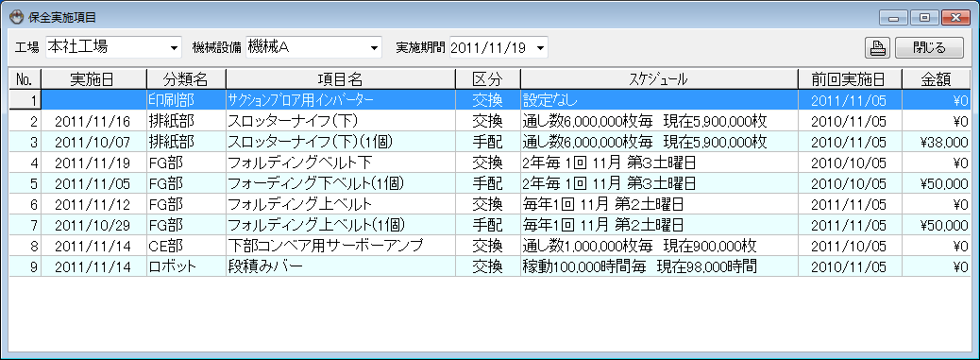Viewport: 980px width, 360px height.
Task: Click 手配 cell in row 3
Action: click(x=487, y=142)
